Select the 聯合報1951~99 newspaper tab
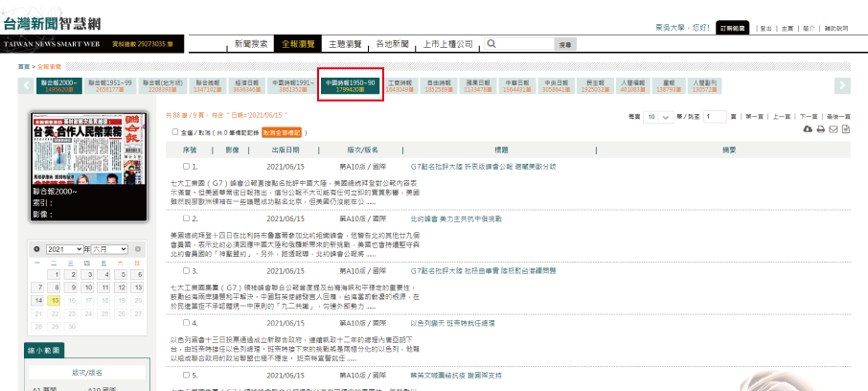The image size is (868, 391). coord(109,85)
